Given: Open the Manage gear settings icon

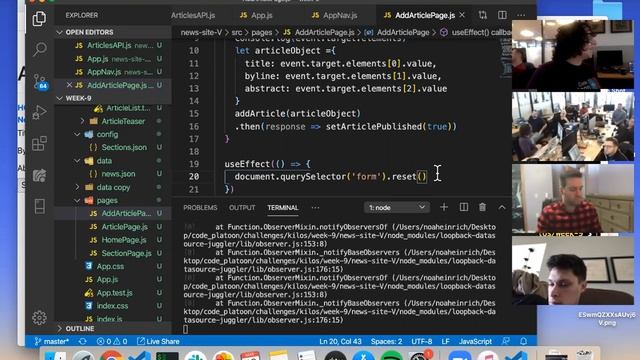Looking at the screenshot, I should click(40, 318).
